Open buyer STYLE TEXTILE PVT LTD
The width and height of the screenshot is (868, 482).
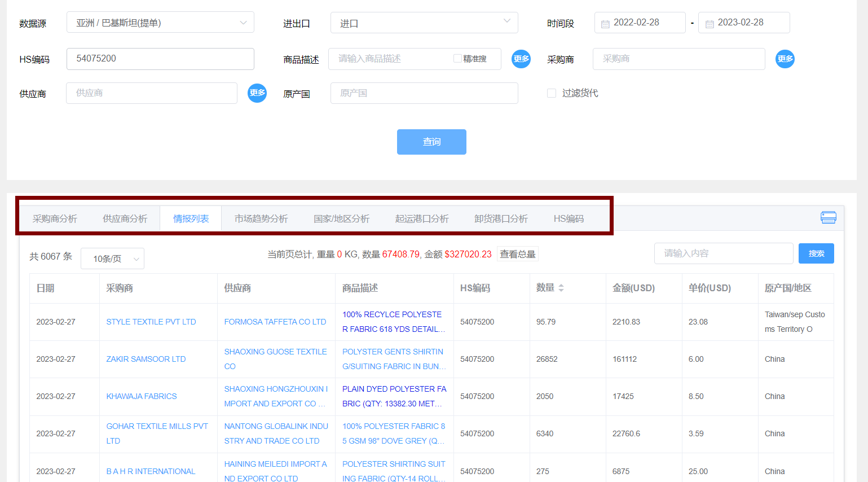pos(151,322)
